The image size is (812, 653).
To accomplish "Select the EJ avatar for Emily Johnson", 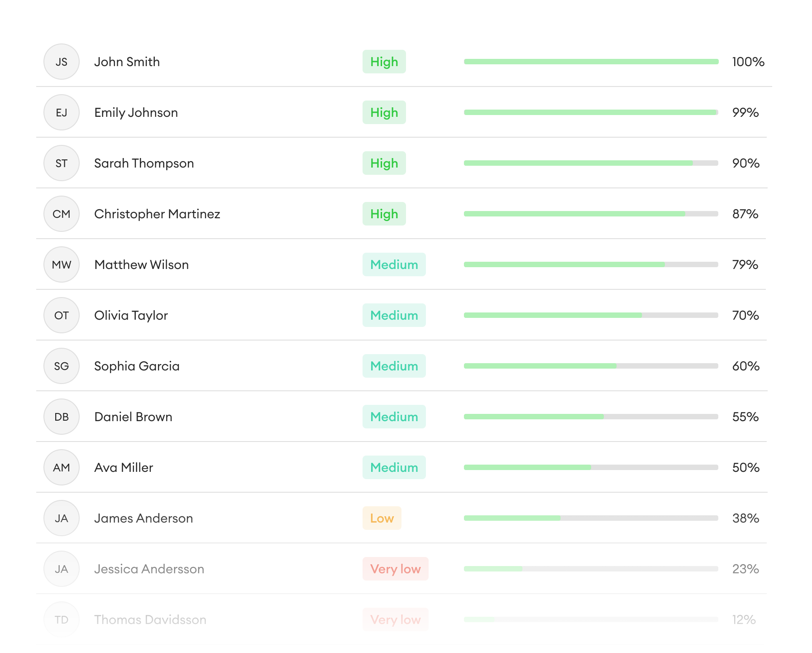I will pos(62,112).
